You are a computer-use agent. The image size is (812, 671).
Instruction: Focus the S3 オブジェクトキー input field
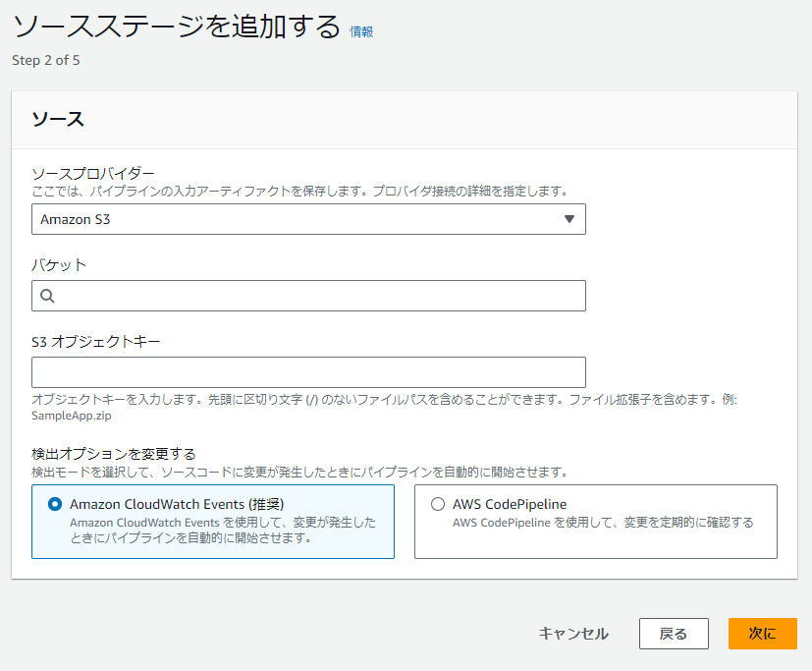pyautogui.click(x=308, y=372)
